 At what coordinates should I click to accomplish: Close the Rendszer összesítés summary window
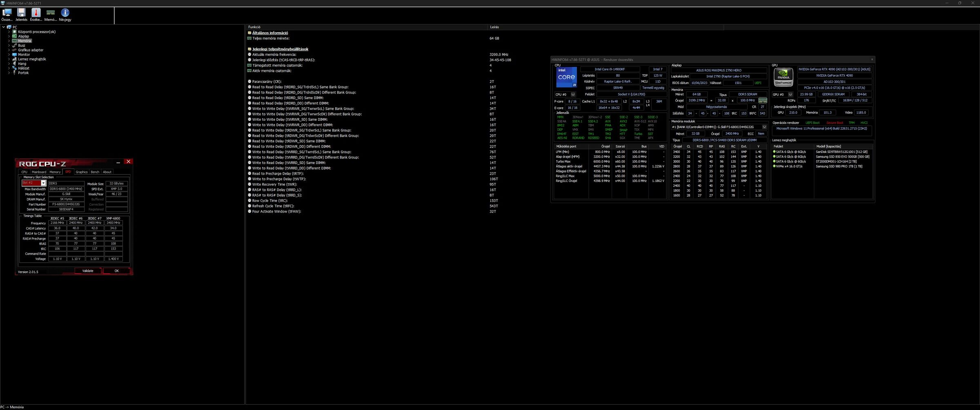[872, 60]
